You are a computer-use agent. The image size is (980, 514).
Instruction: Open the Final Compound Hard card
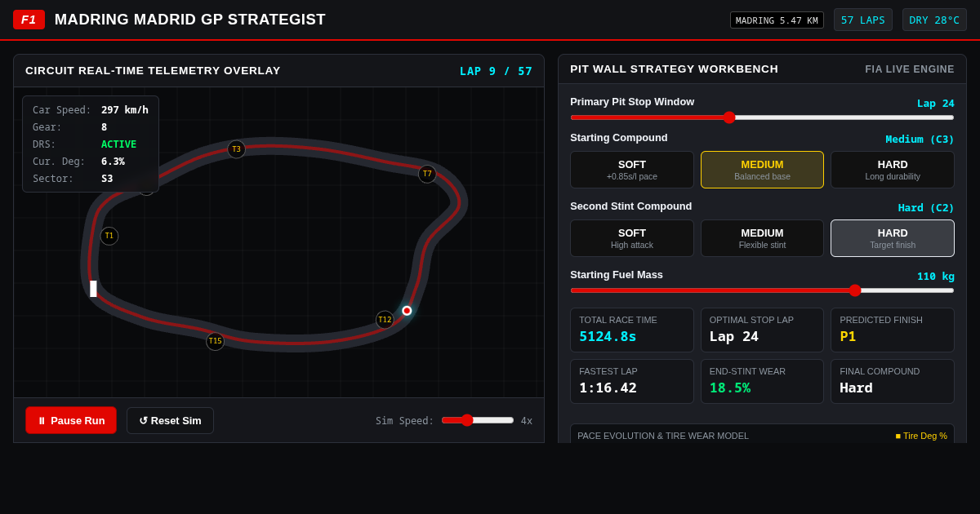click(893, 381)
